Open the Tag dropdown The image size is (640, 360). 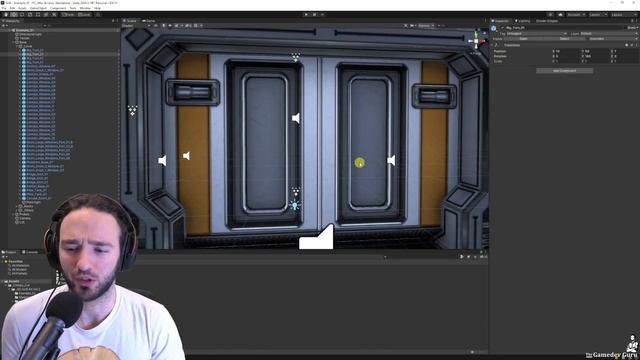(x=537, y=34)
